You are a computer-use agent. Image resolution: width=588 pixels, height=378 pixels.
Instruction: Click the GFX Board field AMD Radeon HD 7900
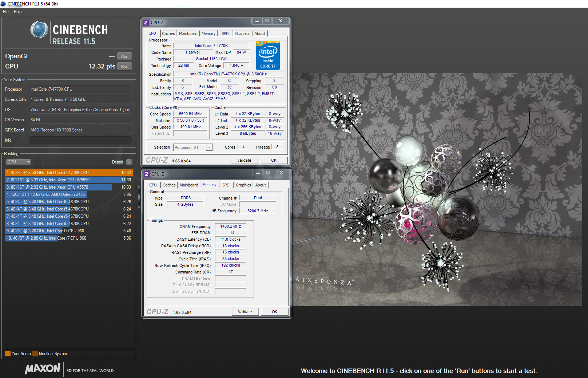pyautogui.click(x=80, y=130)
